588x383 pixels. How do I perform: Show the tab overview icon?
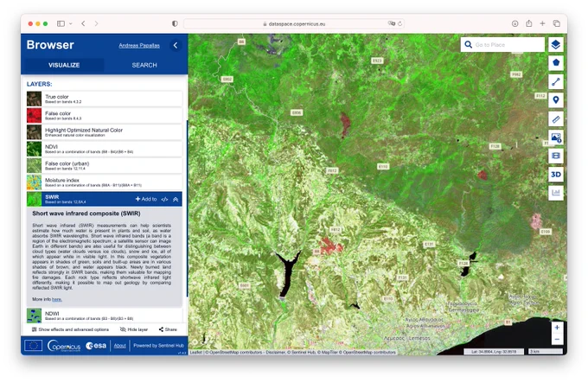pyautogui.click(x=557, y=23)
